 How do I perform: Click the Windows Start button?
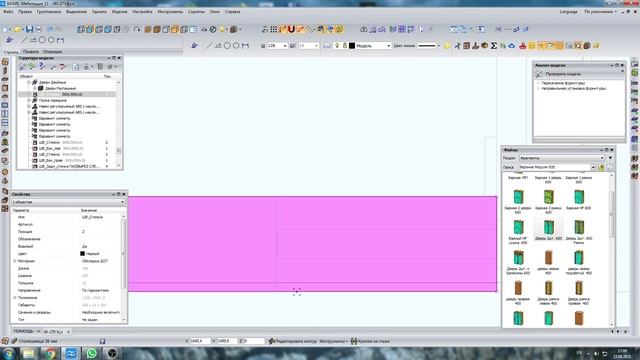[9, 353]
